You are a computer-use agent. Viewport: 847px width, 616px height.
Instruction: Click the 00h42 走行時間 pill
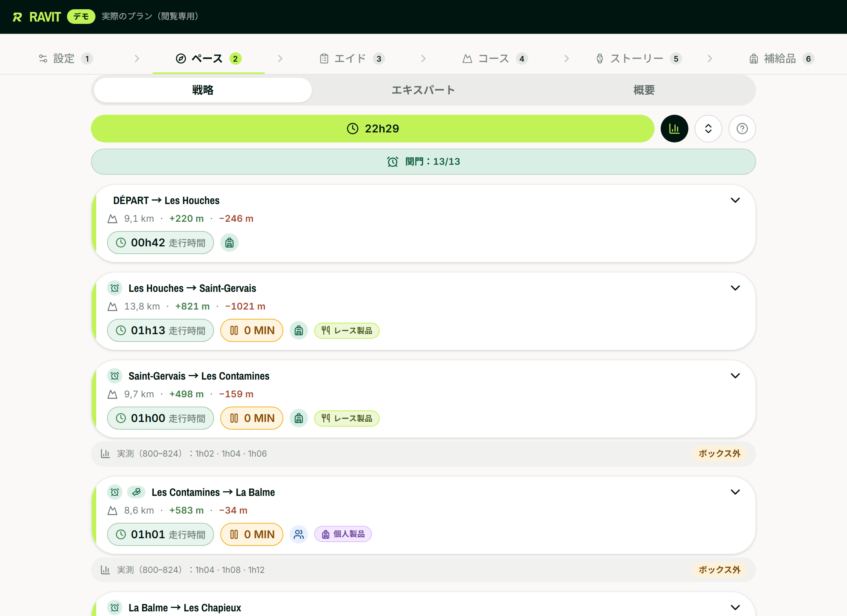click(x=161, y=243)
